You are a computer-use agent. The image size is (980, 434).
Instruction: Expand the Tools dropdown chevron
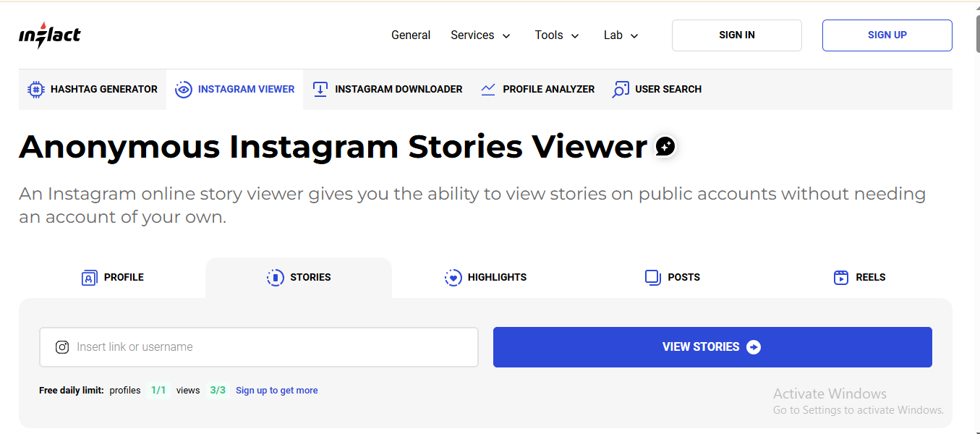[575, 36]
